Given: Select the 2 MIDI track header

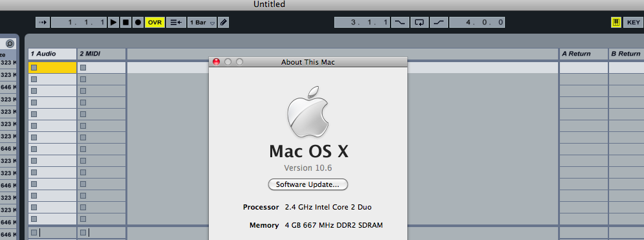Looking at the screenshot, I should tap(102, 54).
